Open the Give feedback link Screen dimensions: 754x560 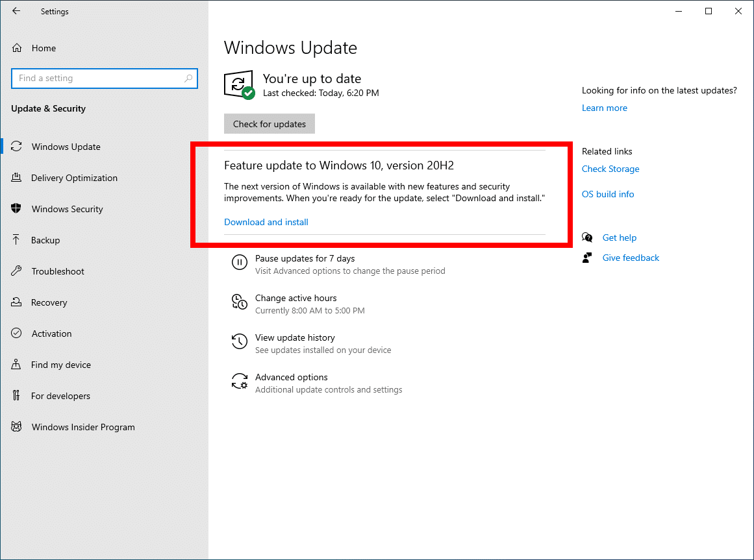pos(631,258)
